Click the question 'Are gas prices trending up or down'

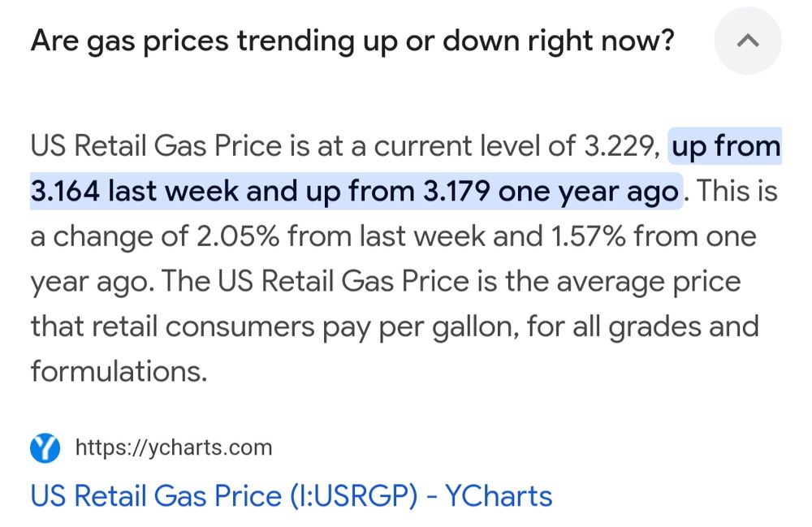point(351,41)
